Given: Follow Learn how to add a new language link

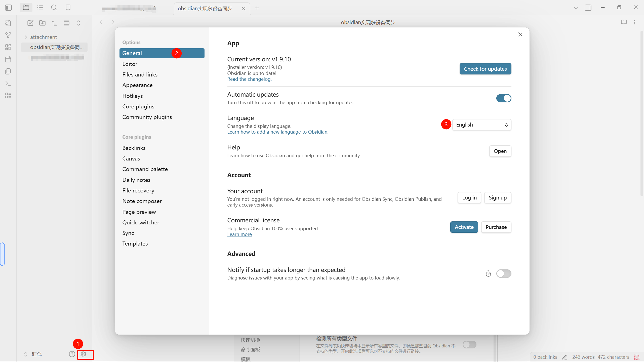Looking at the screenshot, I should coord(278,132).
